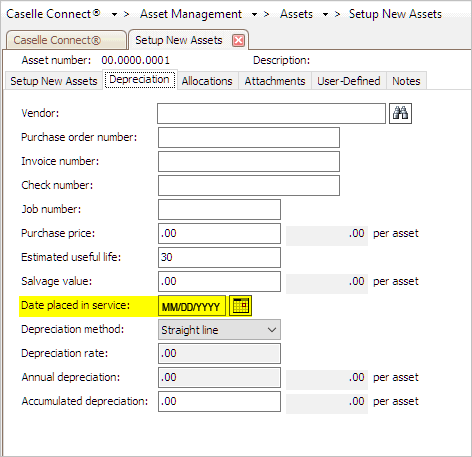Expand the Assets breadcrumb dropdown arrow
The image size is (472, 457).
click(x=325, y=15)
